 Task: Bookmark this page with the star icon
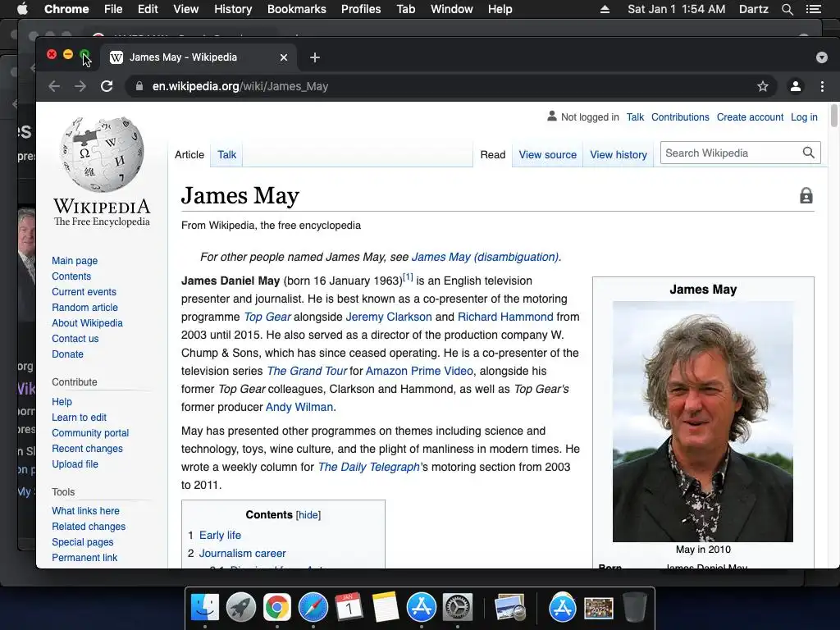(x=763, y=86)
